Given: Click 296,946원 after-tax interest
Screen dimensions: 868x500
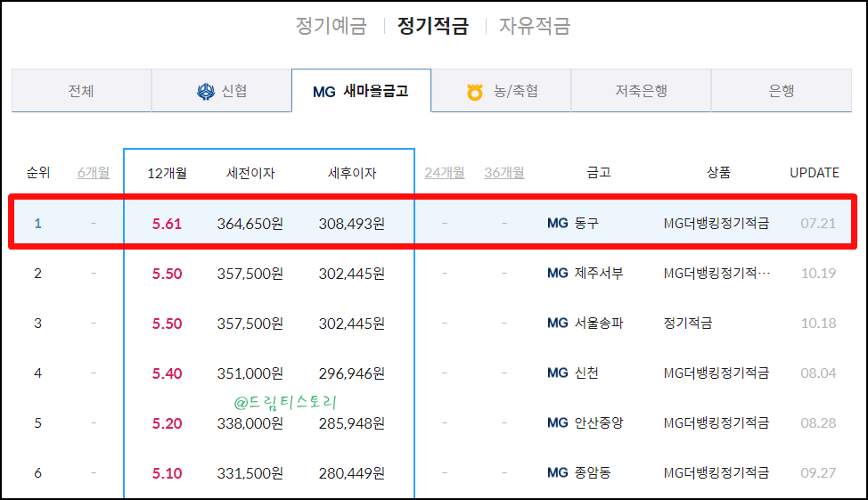Looking at the screenshot, I should pyautogui.click(x=352, y=373).
